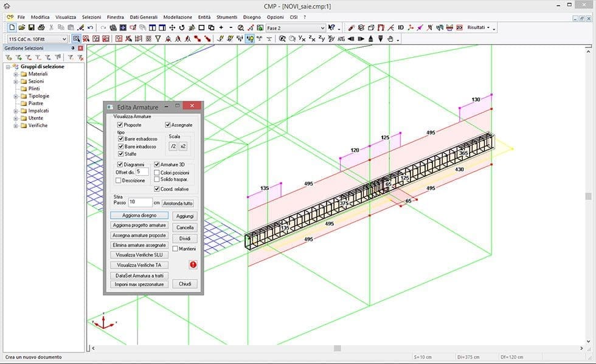
Task: Click the x2 scale button
Action: click(183, 146)
